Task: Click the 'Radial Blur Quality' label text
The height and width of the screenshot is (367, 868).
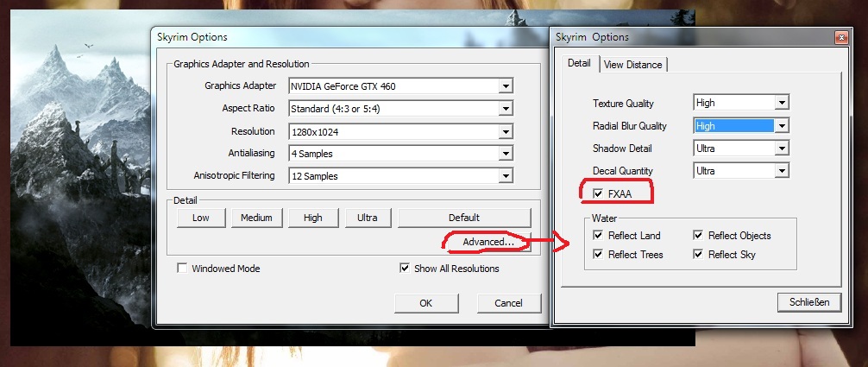Action: point(629,126)
